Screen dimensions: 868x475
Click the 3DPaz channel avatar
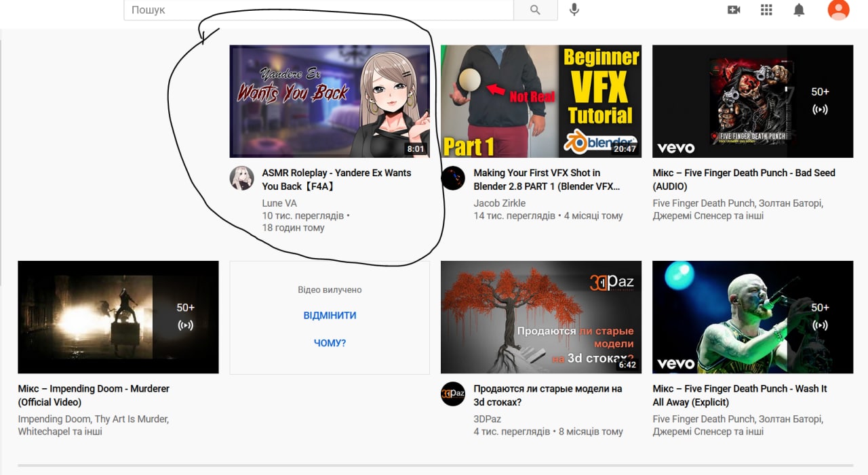(453, 394)
